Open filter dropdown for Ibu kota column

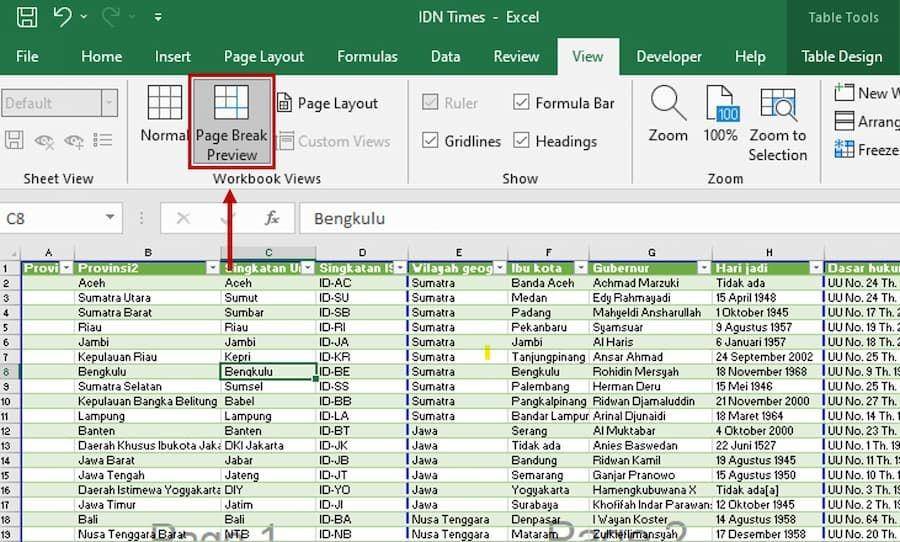(581, 268)
